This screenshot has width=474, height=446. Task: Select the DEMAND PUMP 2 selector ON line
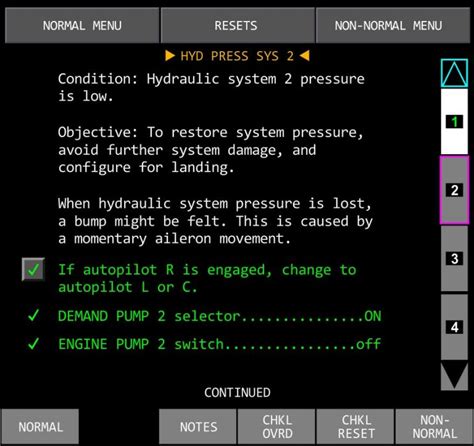[219, 316]
